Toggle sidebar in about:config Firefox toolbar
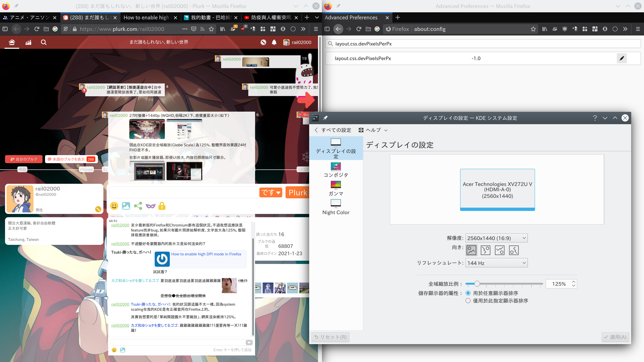 [x=327, y=29]
